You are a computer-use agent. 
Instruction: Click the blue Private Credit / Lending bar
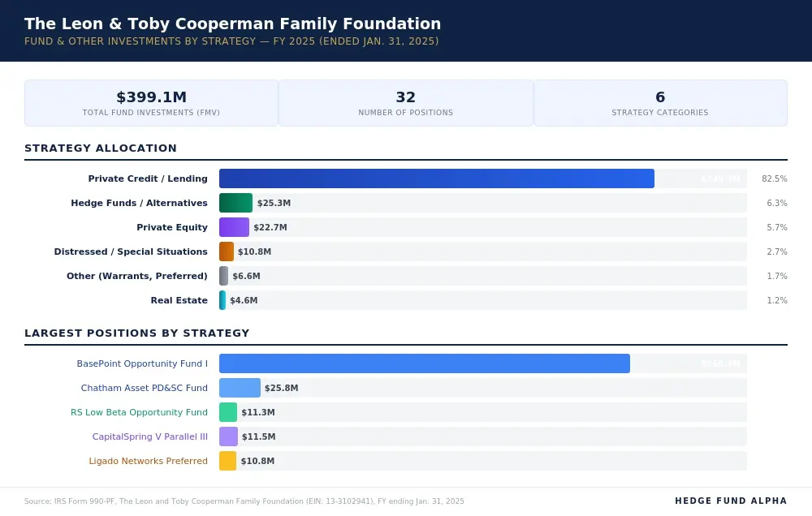click(436, 178)
